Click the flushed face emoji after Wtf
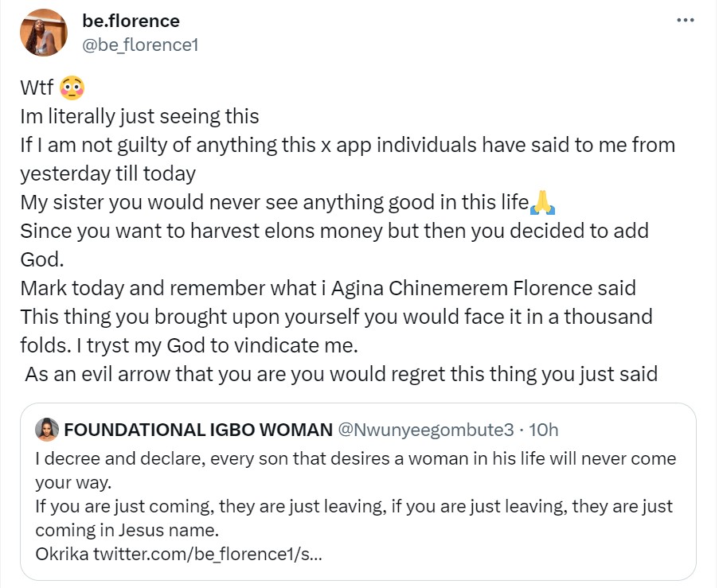719x588 pixels. pyautogui.click(x=72, y=88)
